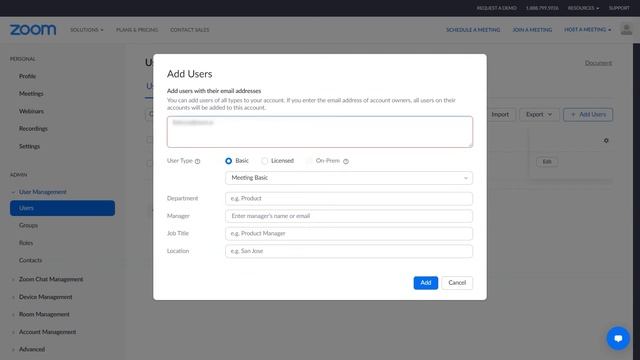Open the chat help bubble
This screenshot has width=640, height=360.
(x=618, y=338)
